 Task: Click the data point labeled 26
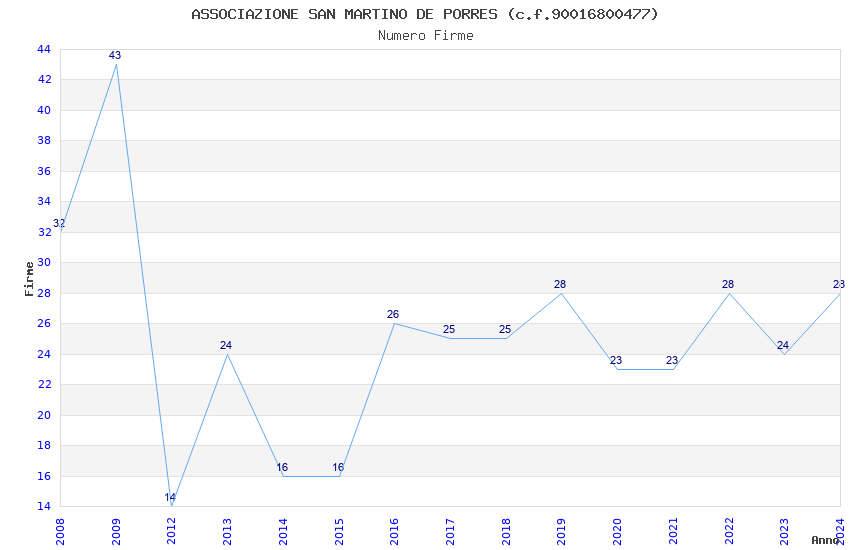click(393, 314)
